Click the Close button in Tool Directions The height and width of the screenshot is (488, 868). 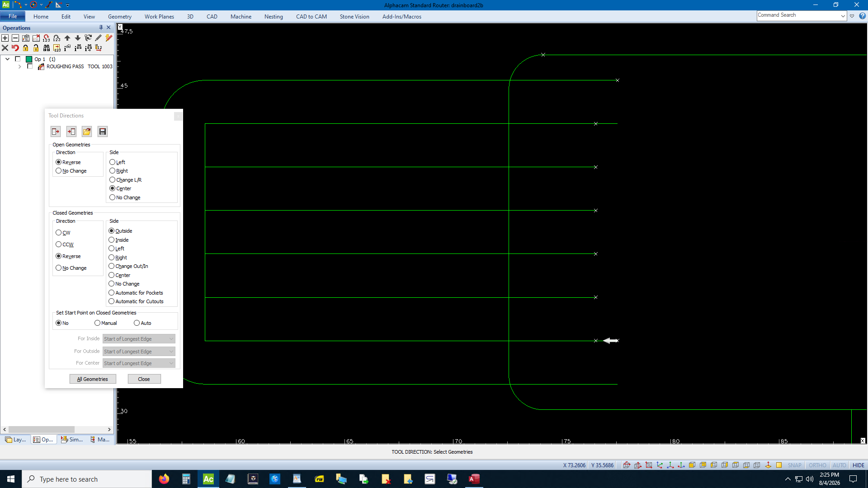[144, 379]
